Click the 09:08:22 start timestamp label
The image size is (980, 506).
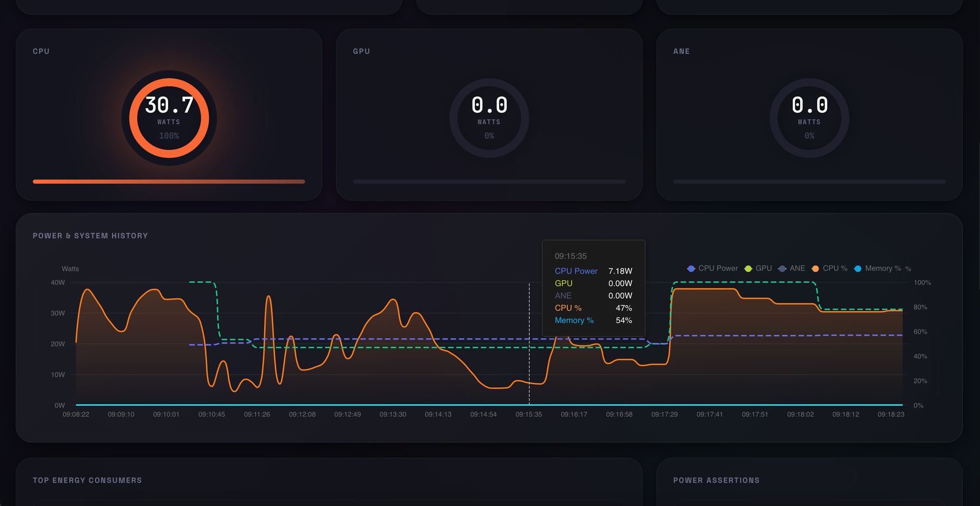pyautogui.click(x=76, y=414)
